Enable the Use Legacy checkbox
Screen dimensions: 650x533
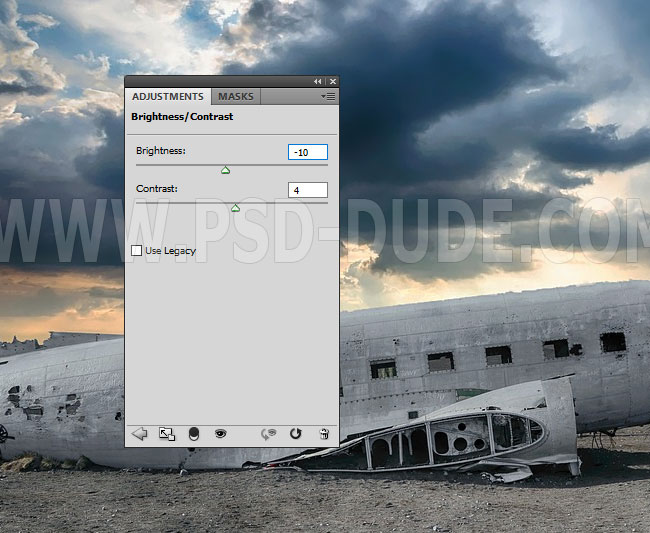pyautogui.click(x=136, y=250)
